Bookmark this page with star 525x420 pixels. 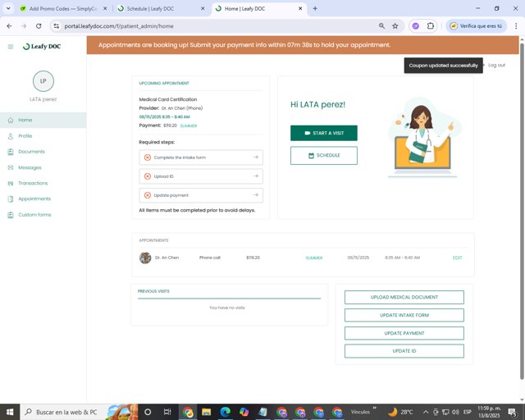pos(395,25)
